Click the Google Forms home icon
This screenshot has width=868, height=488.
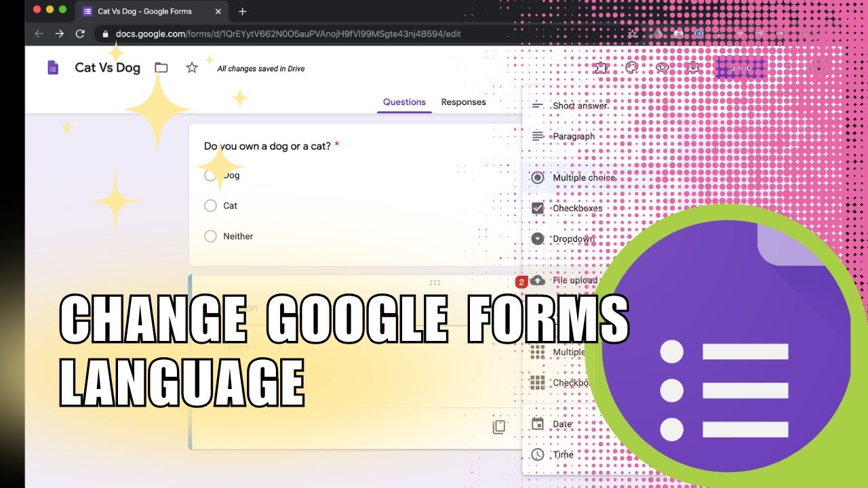53,68
